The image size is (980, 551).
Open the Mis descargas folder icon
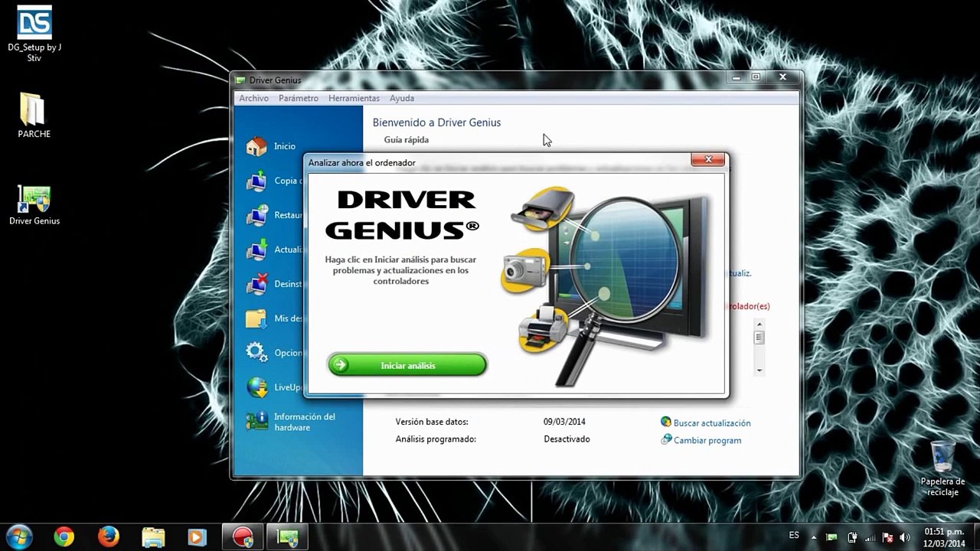(256, 318)
